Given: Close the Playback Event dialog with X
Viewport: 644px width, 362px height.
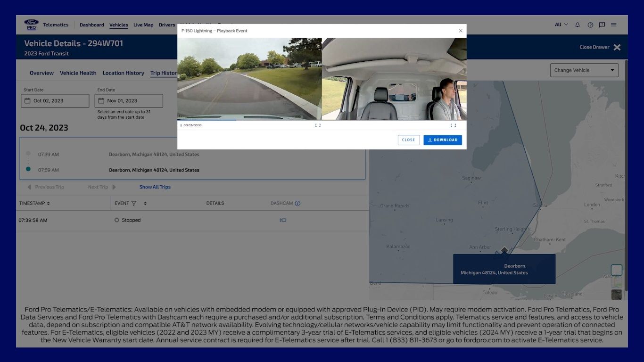Looking at the screenshot, I should click(461, 31).
